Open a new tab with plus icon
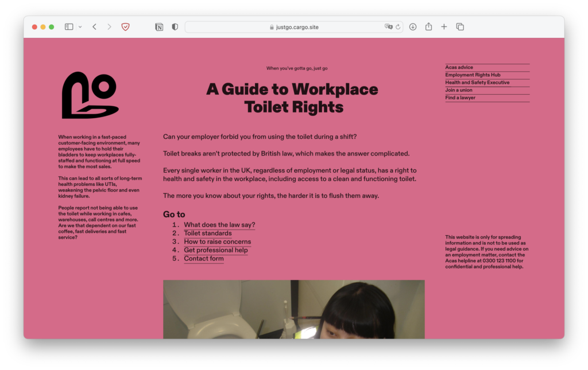 [444, 27]
